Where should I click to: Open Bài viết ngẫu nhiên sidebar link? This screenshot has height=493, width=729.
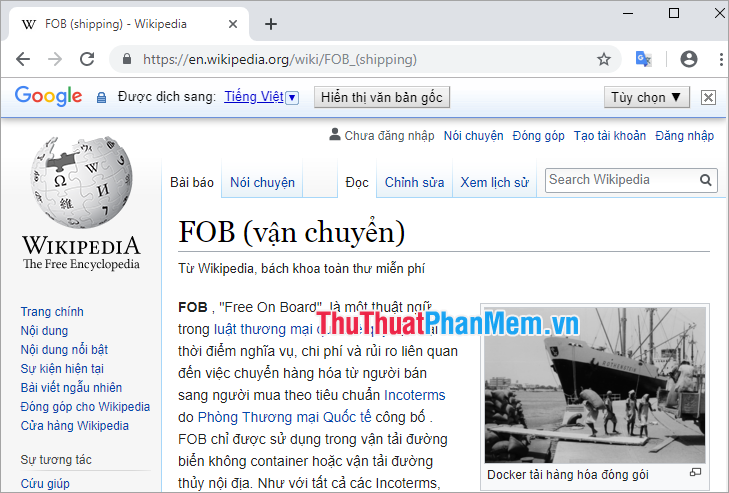point(71,388)
